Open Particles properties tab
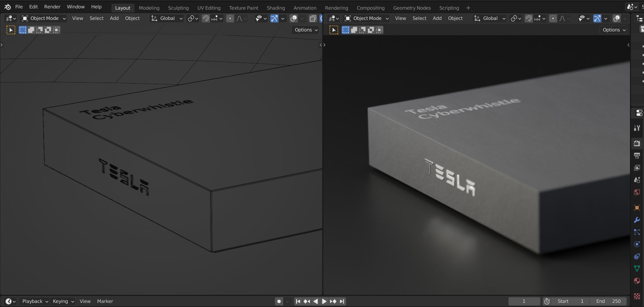 coord(637,232)
